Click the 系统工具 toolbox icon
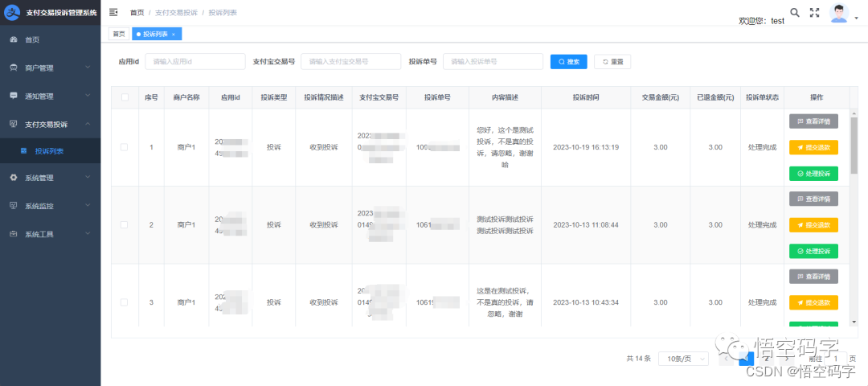Image resolution: width=868 pixels, height=386 pixels. pos(14,234)
